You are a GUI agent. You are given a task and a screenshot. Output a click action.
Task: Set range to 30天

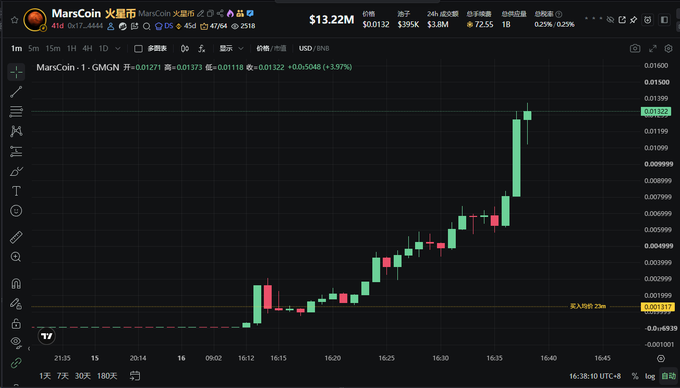point(82,376)
